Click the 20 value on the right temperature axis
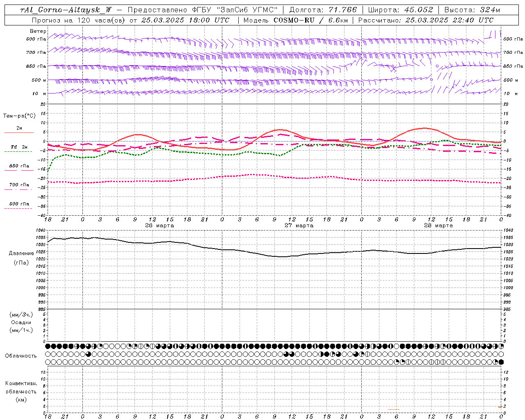Image resolution: width=525 pixels, height=420 pixels. (x=506, y=105)
